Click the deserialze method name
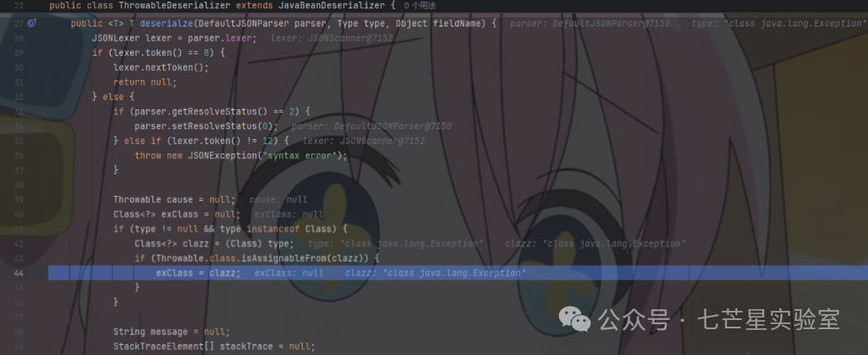The image size is (868, 355). (166, 24)
